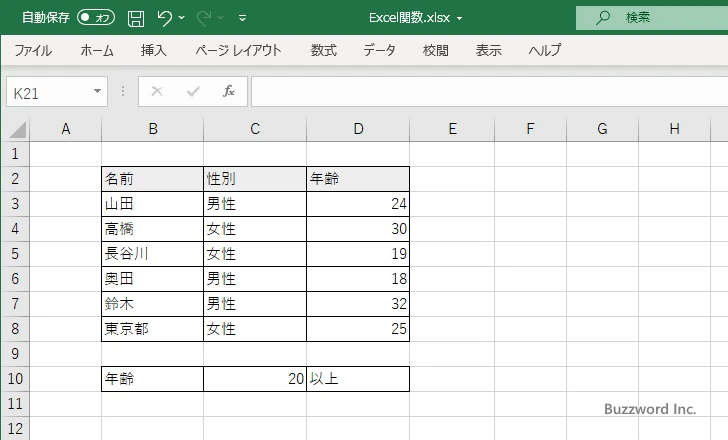Image resolution: width=728 pixels, height=440 pixels.
Task: Select age cell with value 19
Action: pos(358,254)
